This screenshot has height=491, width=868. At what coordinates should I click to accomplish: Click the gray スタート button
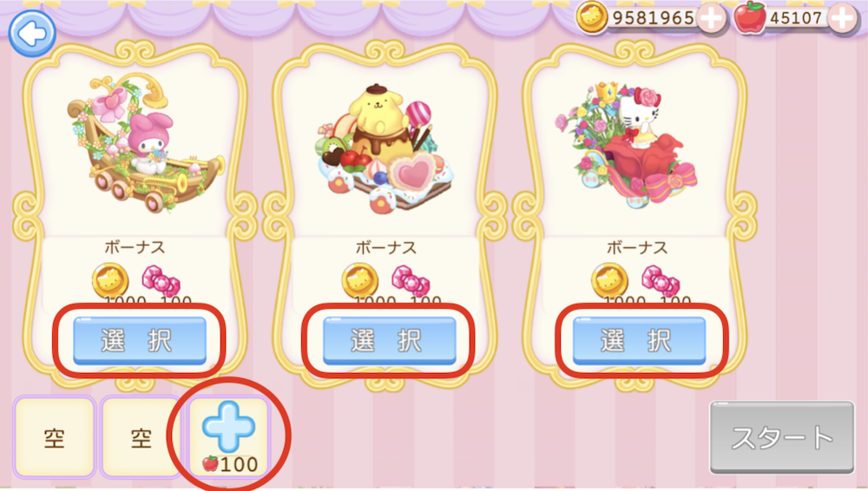782,437
